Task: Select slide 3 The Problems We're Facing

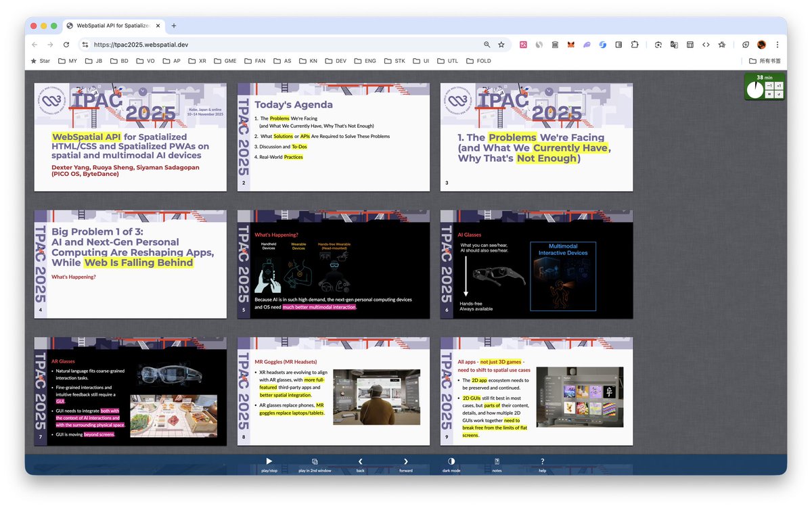Action: (537, 137)
